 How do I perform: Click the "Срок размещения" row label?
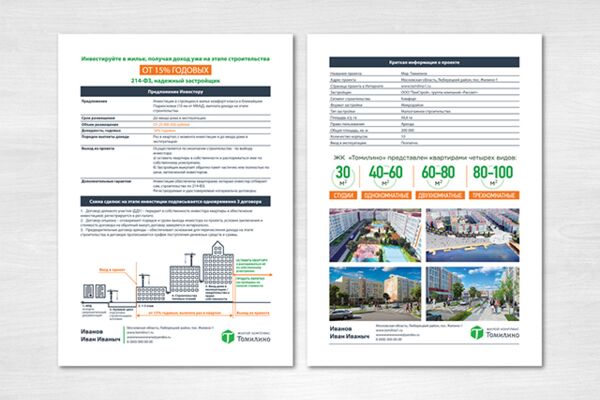click(x=98, y=118)
